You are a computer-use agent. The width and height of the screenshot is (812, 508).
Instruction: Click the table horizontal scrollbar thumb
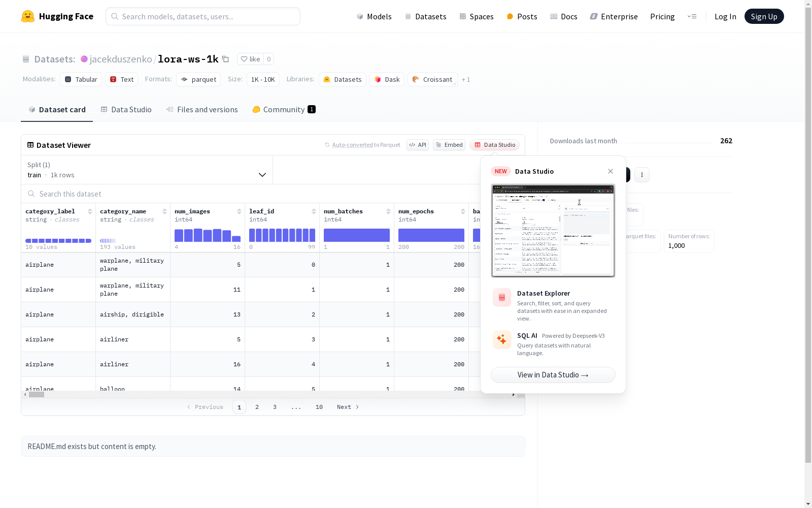click(x=37, y=394)
